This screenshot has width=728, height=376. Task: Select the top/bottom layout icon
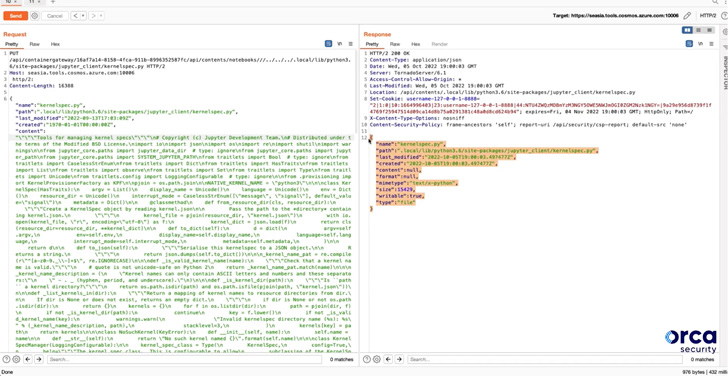[x=698, y=30]
